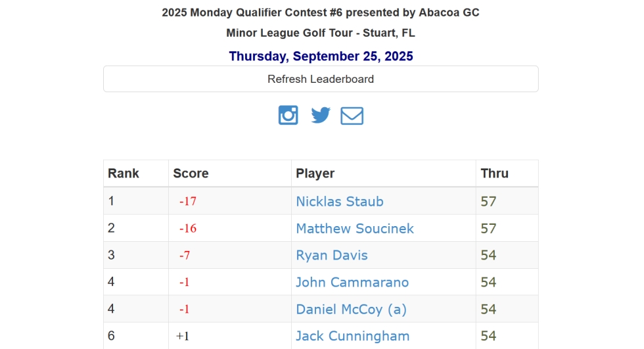Screen dimensions: 644x349
Task: Click the -17 score cell
Action: [x=188, y=202]
